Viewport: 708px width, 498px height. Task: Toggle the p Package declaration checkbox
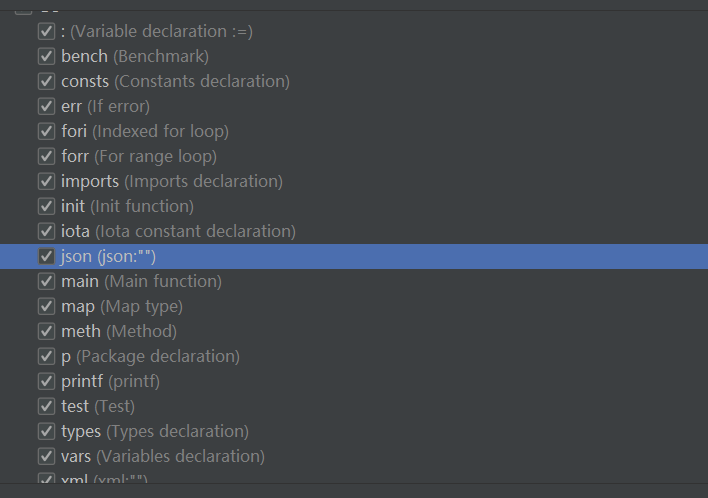click(x=46, y=357)
